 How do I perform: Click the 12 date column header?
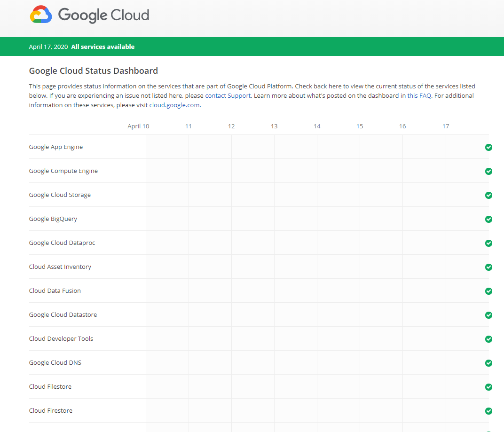pyautogui.click(x=231, y=126)
